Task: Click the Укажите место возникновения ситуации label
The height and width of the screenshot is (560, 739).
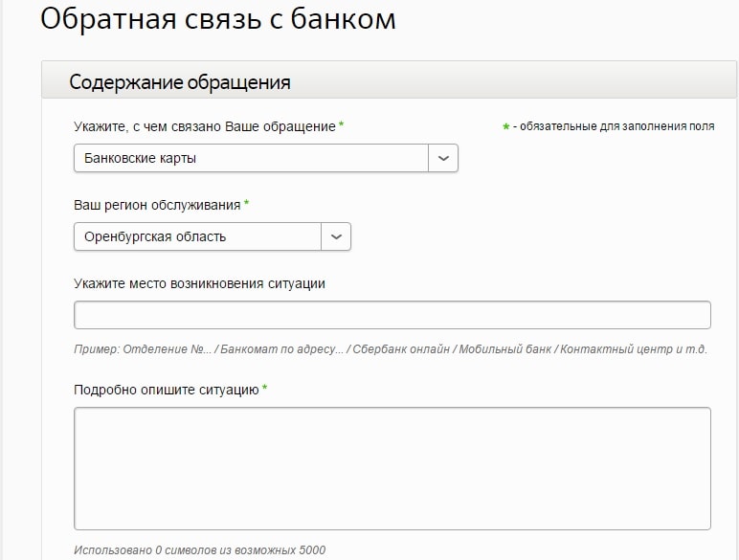Action: 199,283
